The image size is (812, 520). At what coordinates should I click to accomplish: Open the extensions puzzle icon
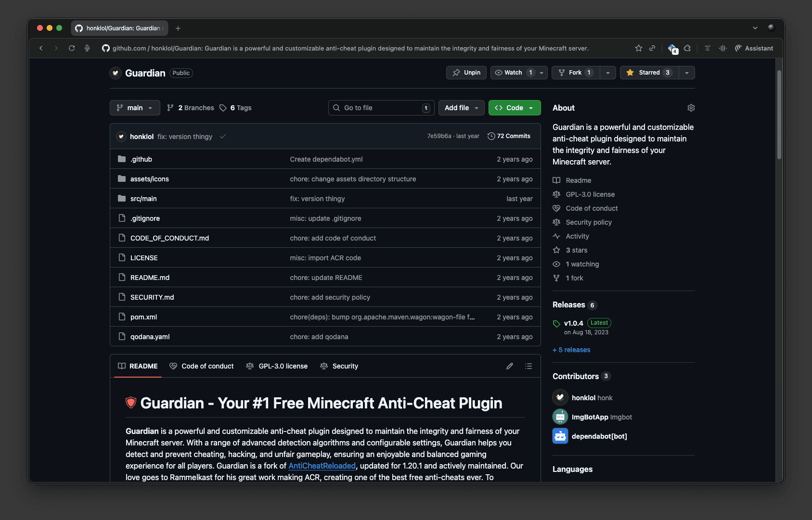(687, 48)
